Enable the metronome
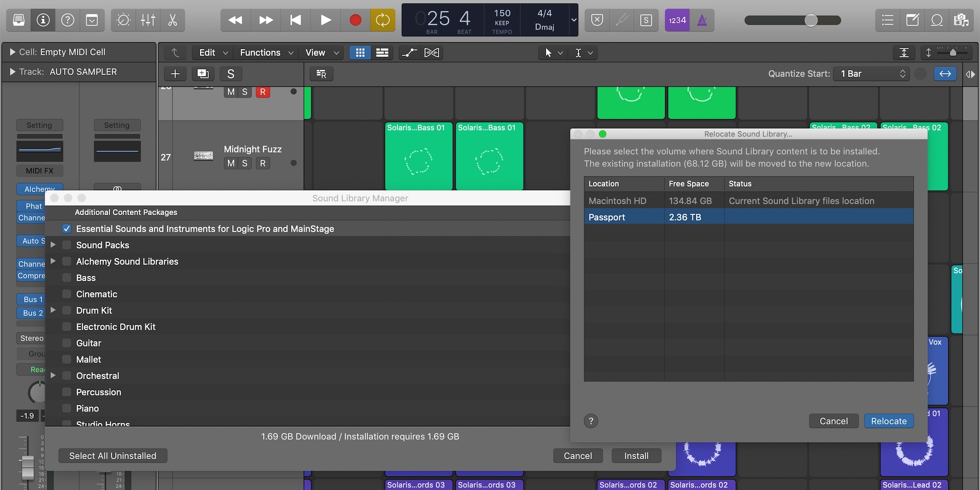 (x=702, y=20)
